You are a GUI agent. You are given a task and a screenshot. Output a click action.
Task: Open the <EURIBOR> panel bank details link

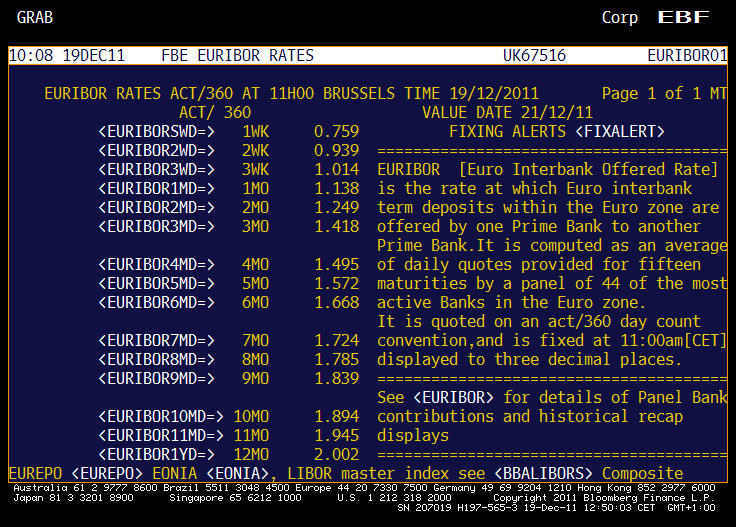coord(453,397)
